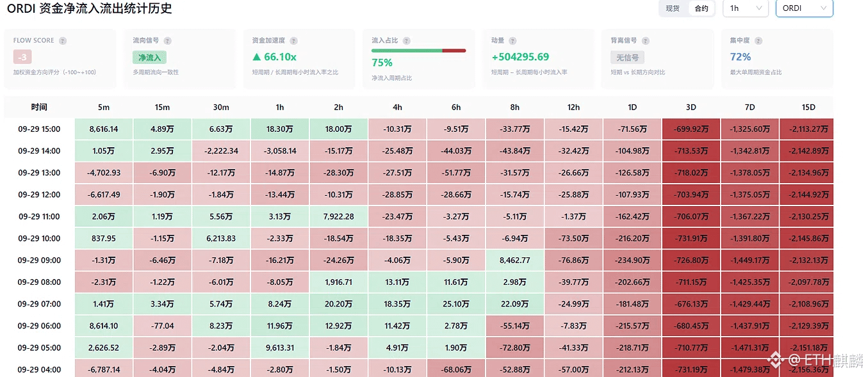The height and width of the screenshot is (377, 868).
Task: Click the question mark next to 流向信号
Action: pos(168,40)
